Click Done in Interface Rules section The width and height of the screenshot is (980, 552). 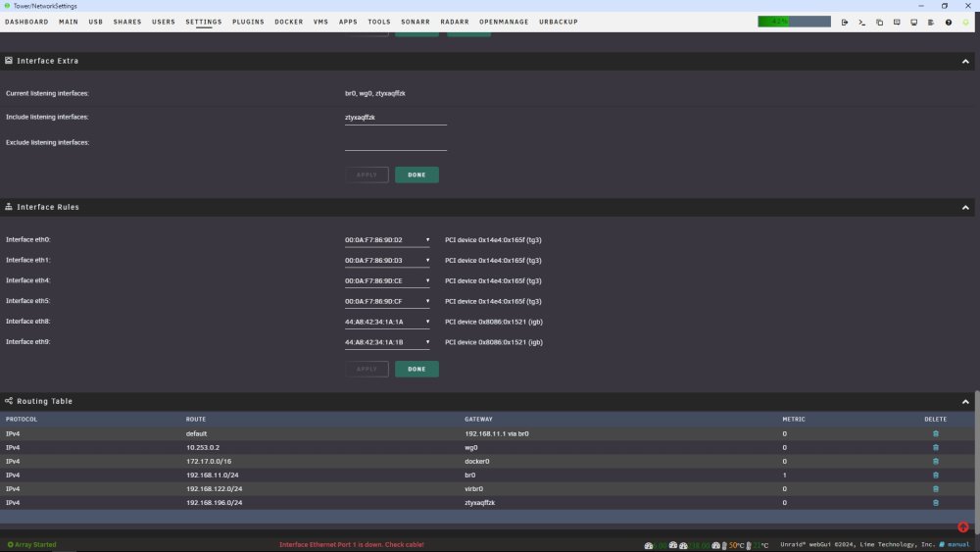(416, 370)
